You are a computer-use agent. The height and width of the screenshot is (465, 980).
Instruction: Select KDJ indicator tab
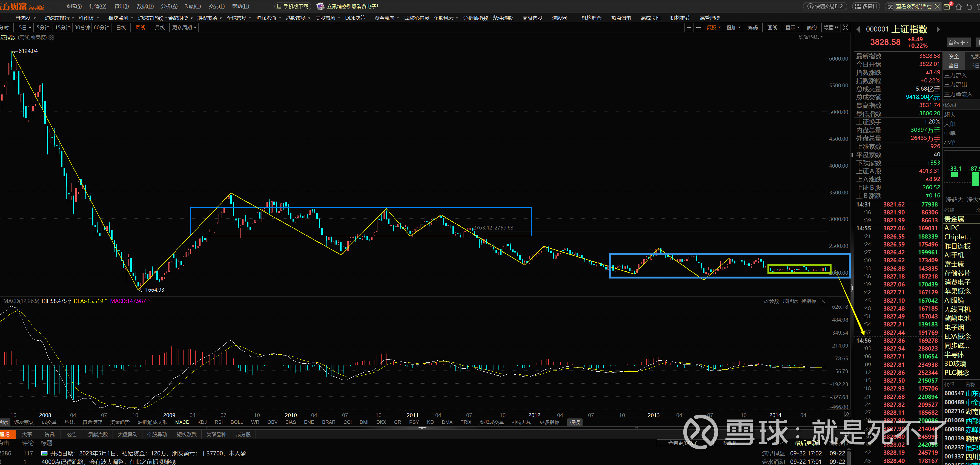tap(202, 422)
